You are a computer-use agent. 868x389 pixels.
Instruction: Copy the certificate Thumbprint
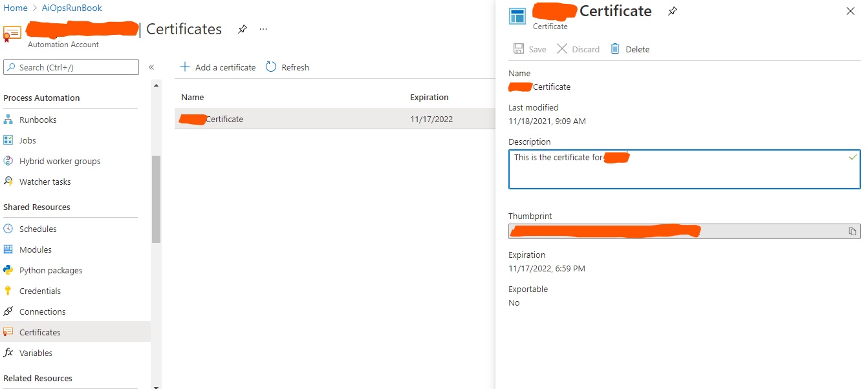852,231
